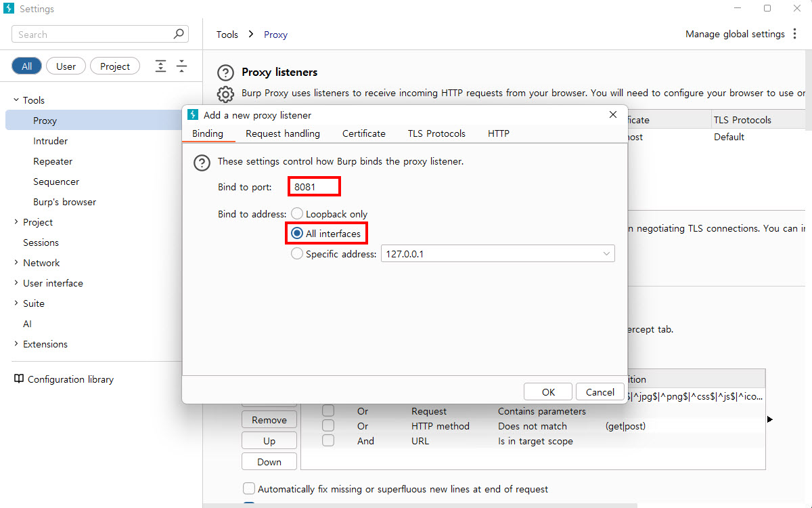This screenshot has width=812, height=508.
Task: Select the All settings filter toggle
Action: tap(26, 66)
